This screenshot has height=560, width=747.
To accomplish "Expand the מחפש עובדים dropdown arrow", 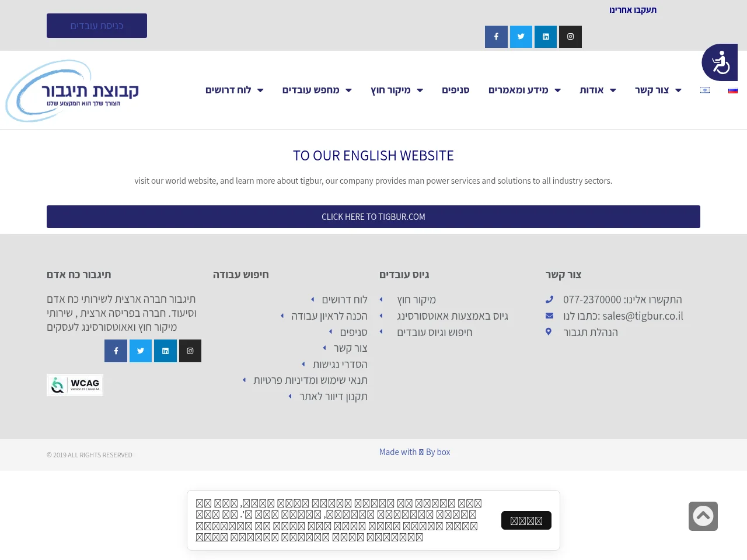I will pos(348,90).
